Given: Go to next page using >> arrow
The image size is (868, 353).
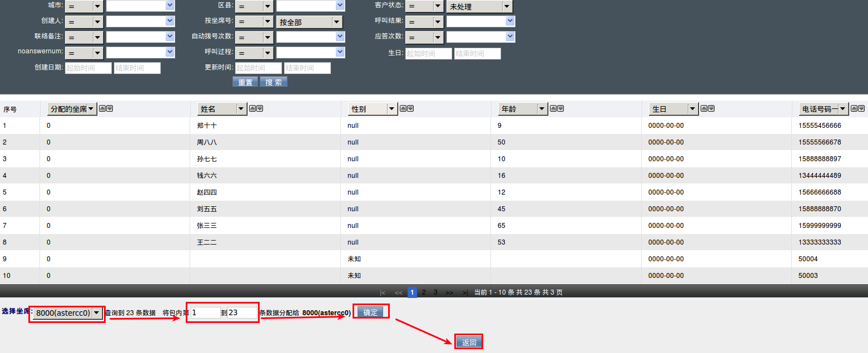Looking at the screenshot, I should pos(449,292).
